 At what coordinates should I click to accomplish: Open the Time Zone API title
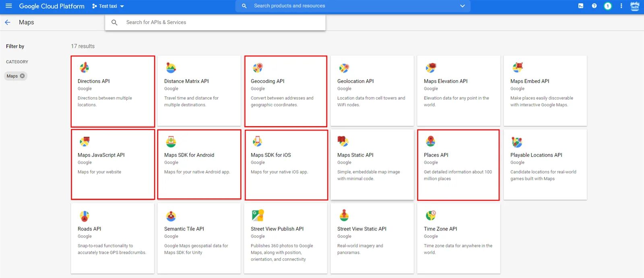(x=440, y=228)
